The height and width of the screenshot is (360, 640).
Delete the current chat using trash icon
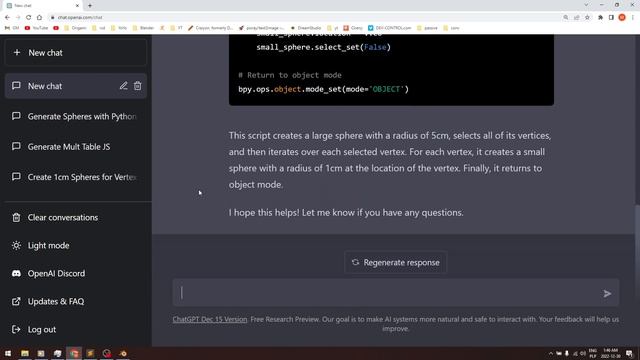[x=138, y=86]
